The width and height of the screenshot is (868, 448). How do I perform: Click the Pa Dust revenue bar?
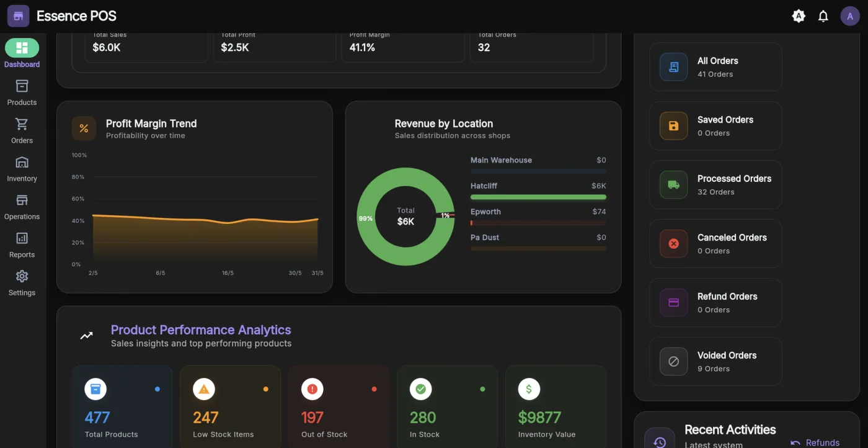(x=538, y=248)
